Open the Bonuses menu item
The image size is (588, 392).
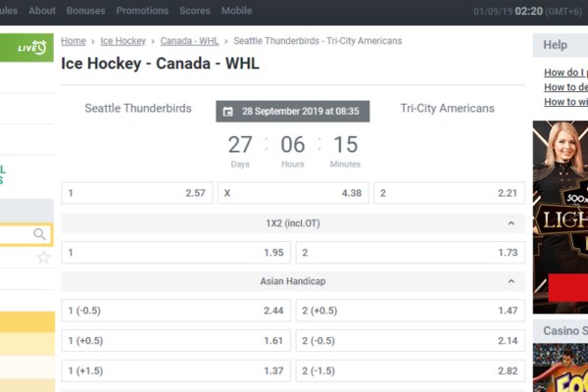(86, 11)
